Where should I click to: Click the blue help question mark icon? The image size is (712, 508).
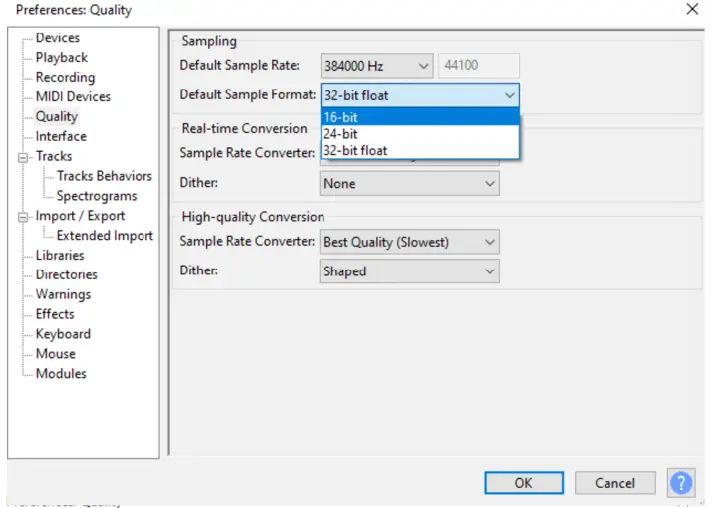click(681, 483)
